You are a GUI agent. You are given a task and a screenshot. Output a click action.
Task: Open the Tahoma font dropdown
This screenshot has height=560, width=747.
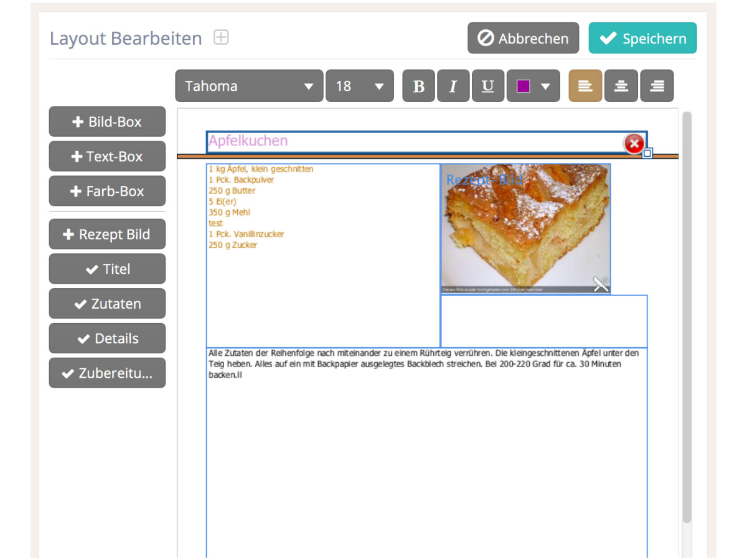(x=249, y=86)
